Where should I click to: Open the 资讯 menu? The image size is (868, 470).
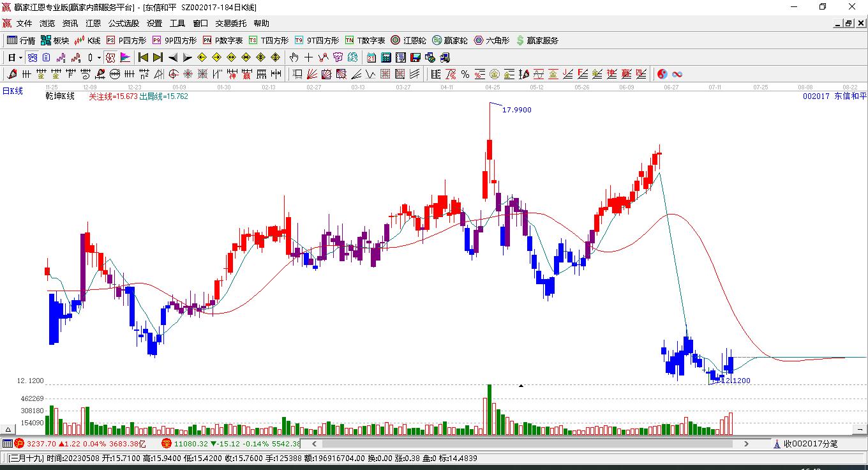tap(70, 24)
